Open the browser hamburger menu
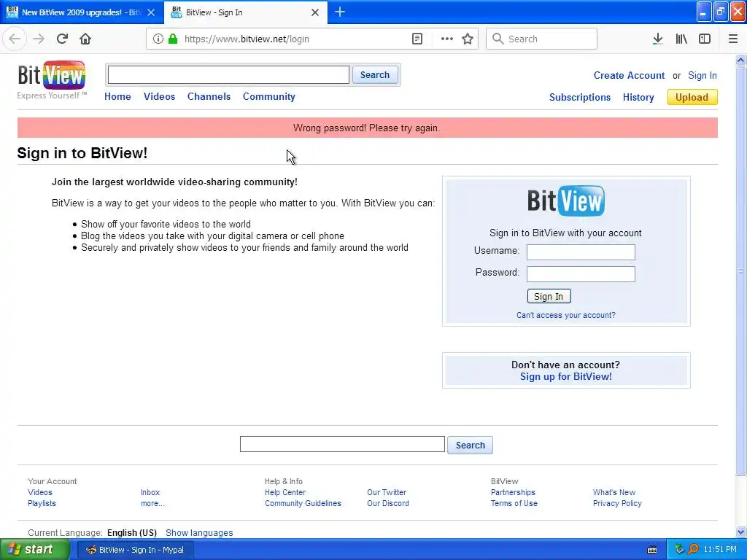 (733, 39)
